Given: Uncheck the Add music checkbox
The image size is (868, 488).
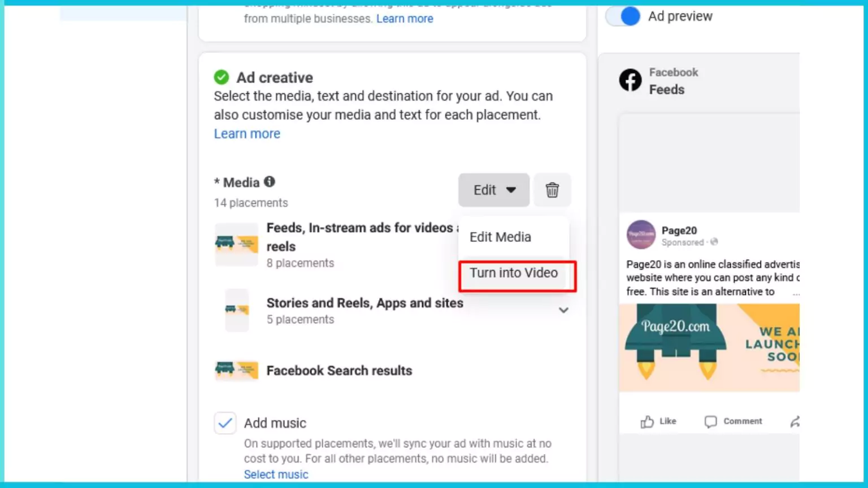Looking at the screenshot, I should 225,423.
